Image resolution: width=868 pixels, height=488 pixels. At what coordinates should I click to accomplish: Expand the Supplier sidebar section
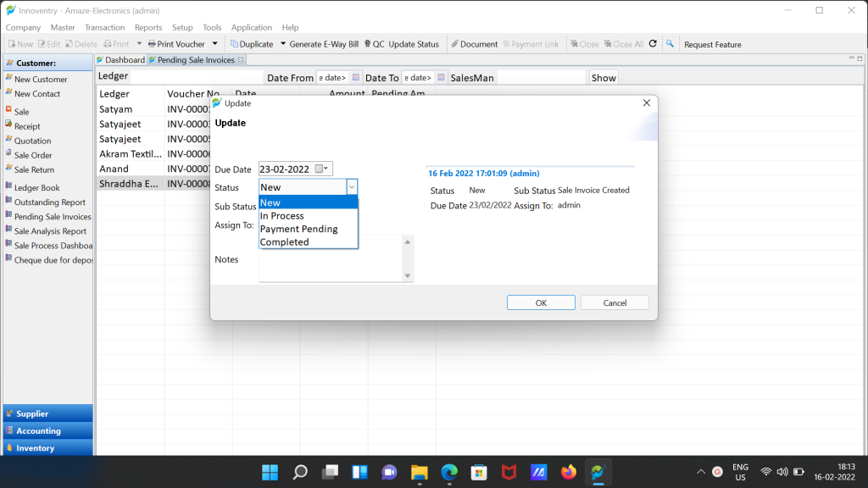[x=48, y=413]
